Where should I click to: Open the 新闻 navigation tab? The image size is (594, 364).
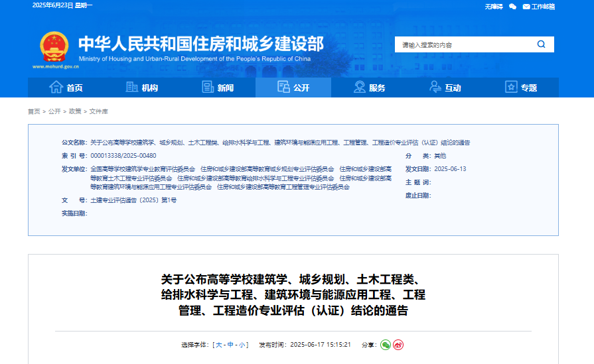pyautogui.click(x=218, y=88)
